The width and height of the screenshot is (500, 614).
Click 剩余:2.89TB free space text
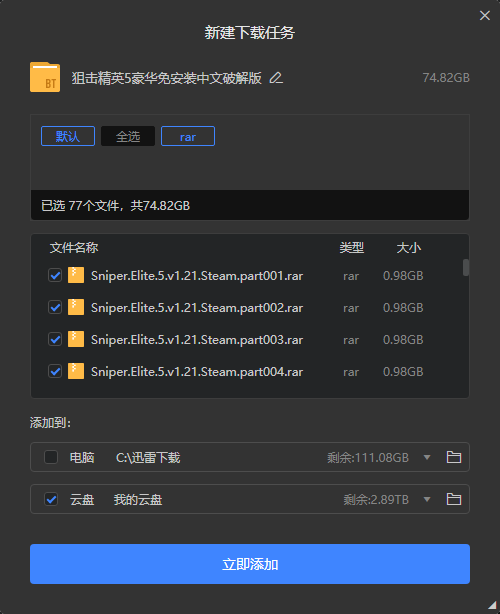(x=376, y=500)
